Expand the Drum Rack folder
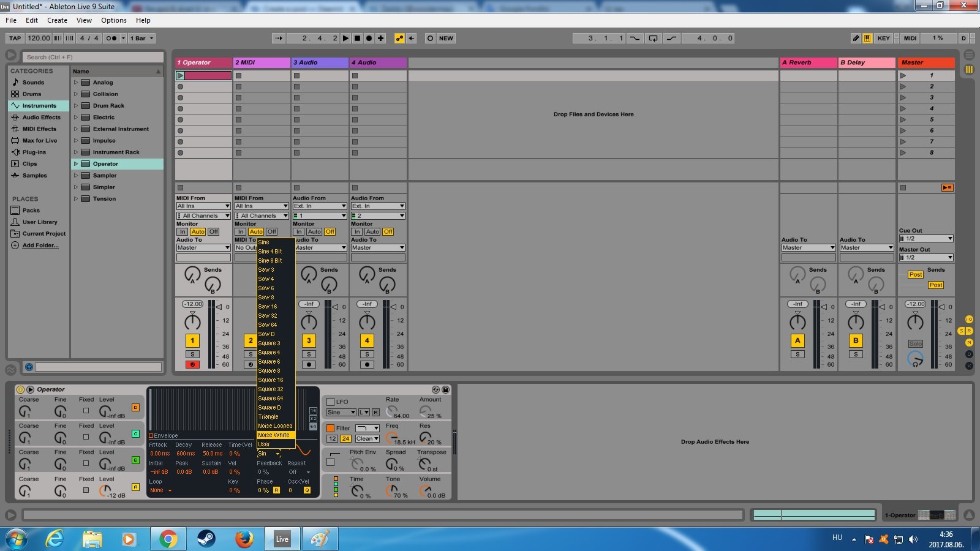 coord(76,105)
